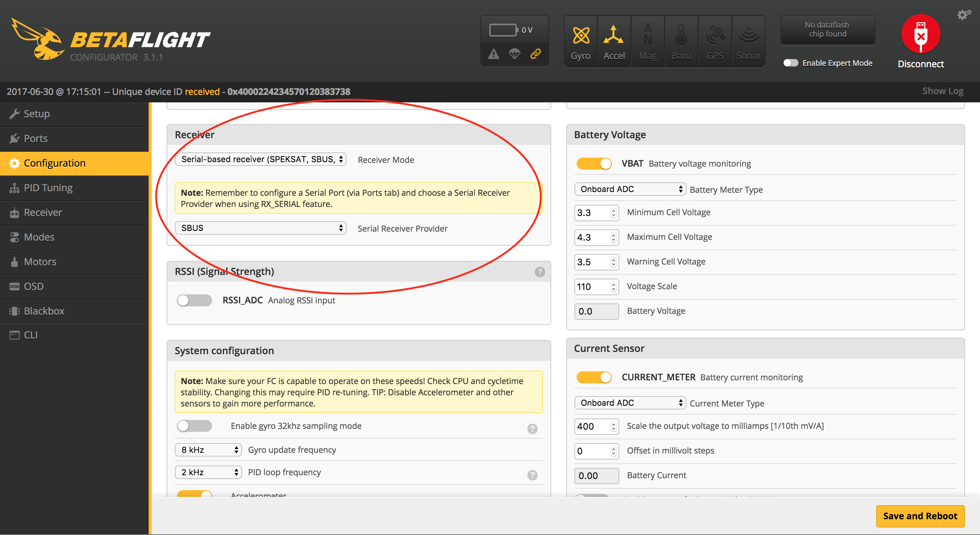This screenshot has width=980, height=535.
Task: Open the Current Meter Type dropdown
Action: 630,403
